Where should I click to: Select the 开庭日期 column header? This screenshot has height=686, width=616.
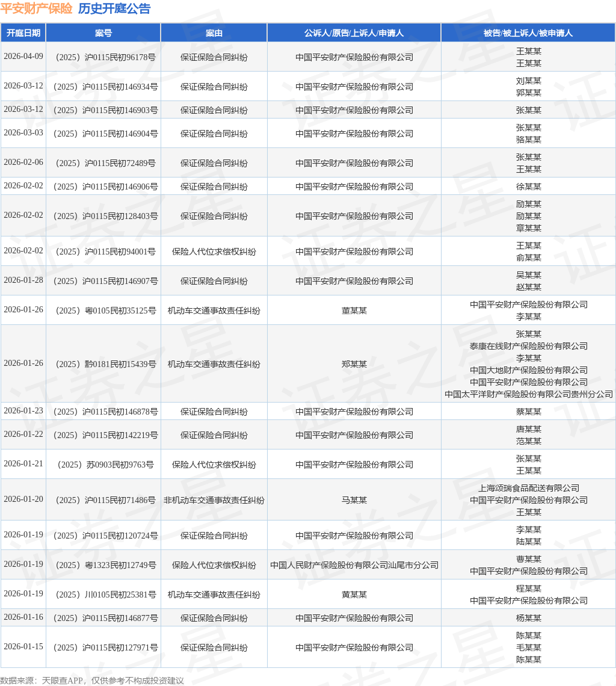point(23,33)
